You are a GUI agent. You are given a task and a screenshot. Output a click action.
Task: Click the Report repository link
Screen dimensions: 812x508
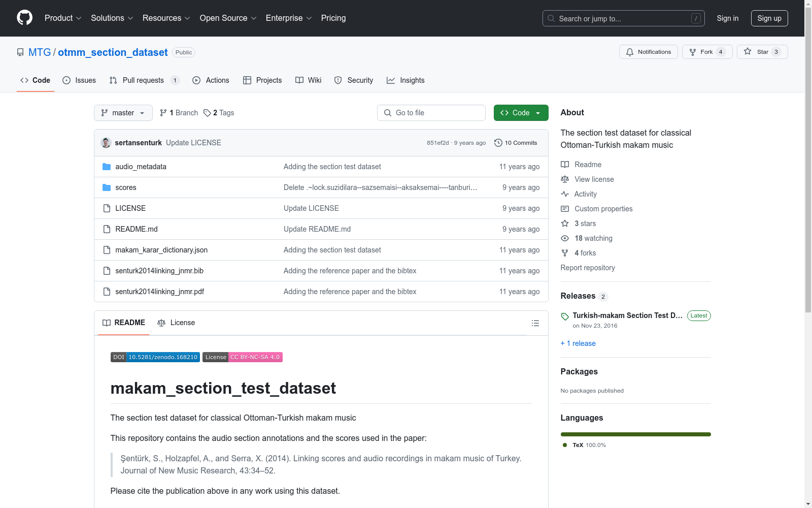(588, 268)
